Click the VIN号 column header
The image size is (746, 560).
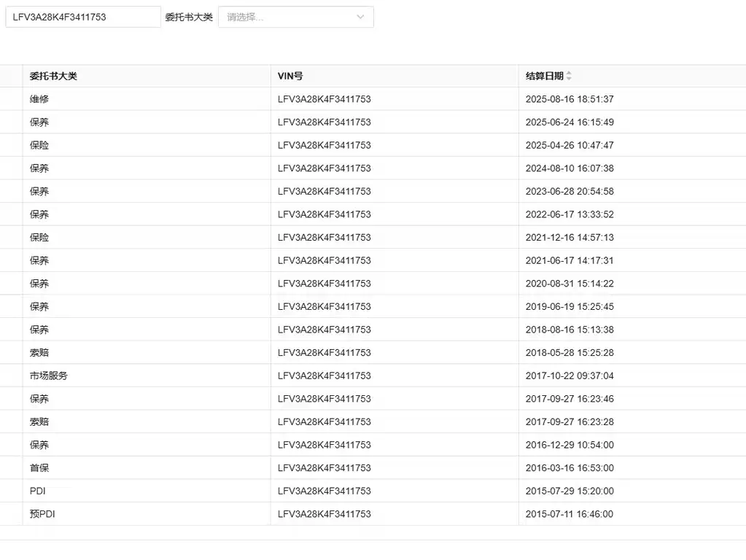290,76
